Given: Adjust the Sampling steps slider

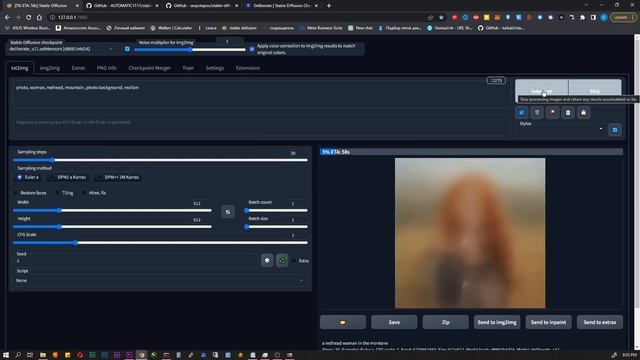Looking at the screenshot, I should (160, 160).
